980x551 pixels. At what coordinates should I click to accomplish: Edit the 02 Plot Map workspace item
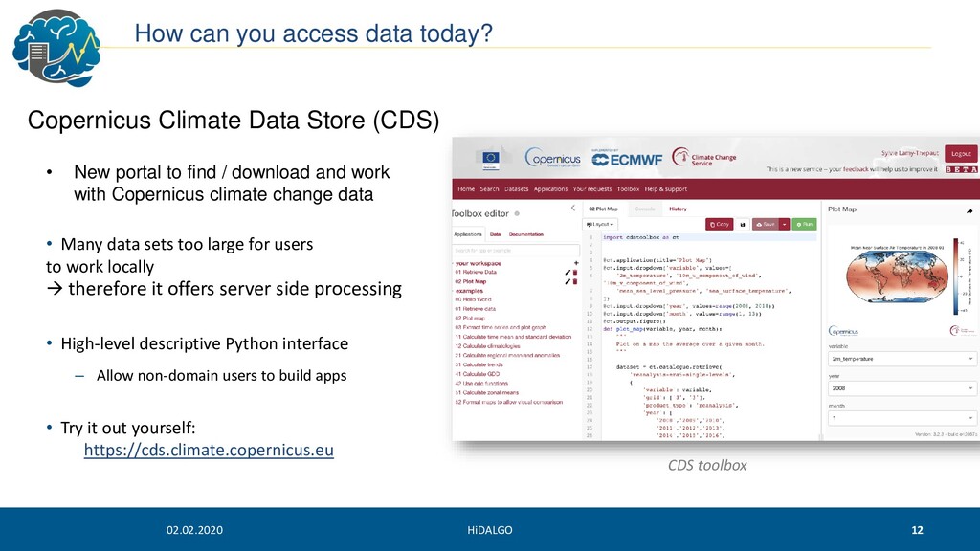pos(568,282)
